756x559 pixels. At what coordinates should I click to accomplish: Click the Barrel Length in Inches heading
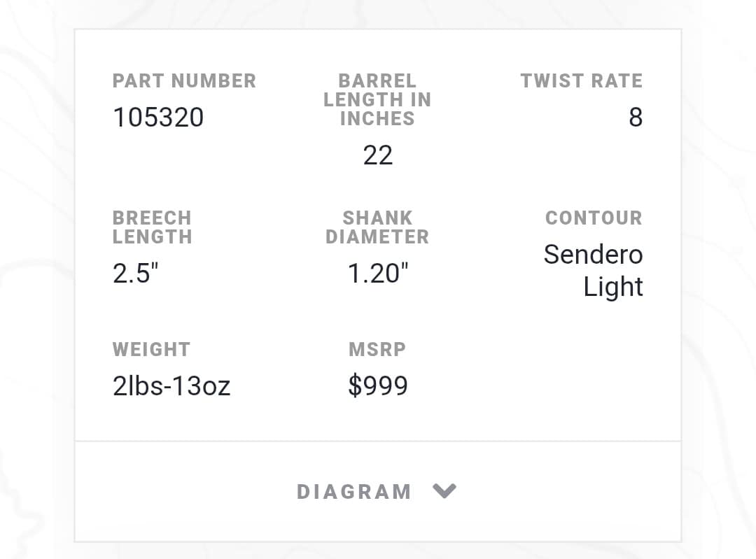[x=377, y=100]
